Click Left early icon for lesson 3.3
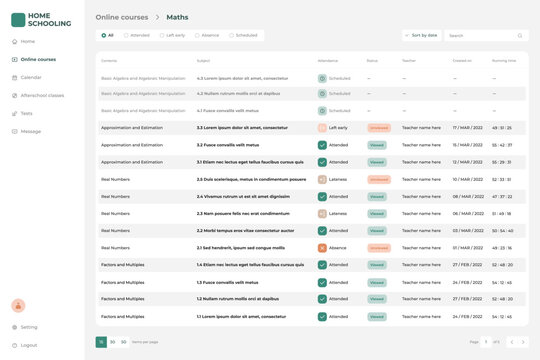The height and width of the screenshot is (360, 540). coord(322,128)
